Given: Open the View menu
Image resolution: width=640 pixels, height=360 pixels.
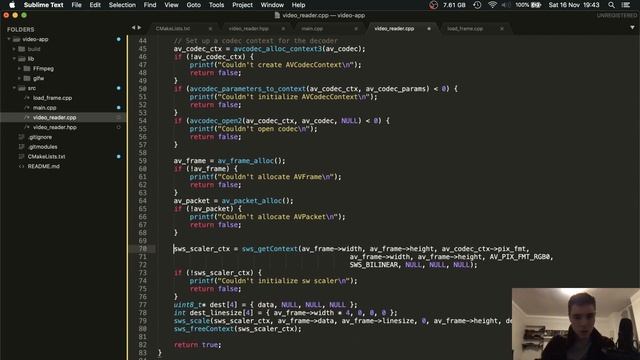Looking at the screenshot, I should 171,5.
